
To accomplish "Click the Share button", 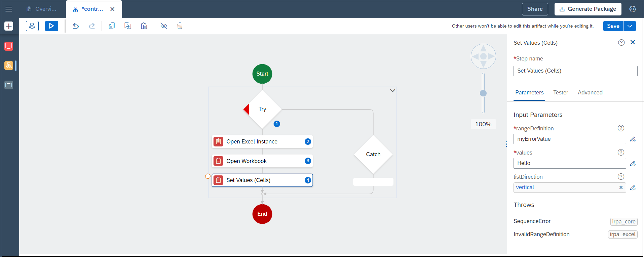I will pyautogui.click(x=535, y=9).
